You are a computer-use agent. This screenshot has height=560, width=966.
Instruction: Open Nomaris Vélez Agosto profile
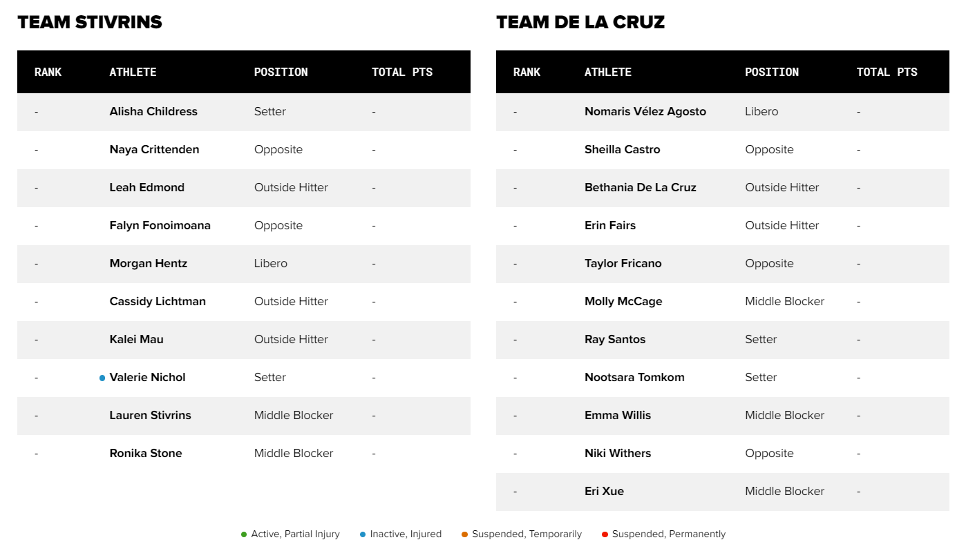point(645,112)
